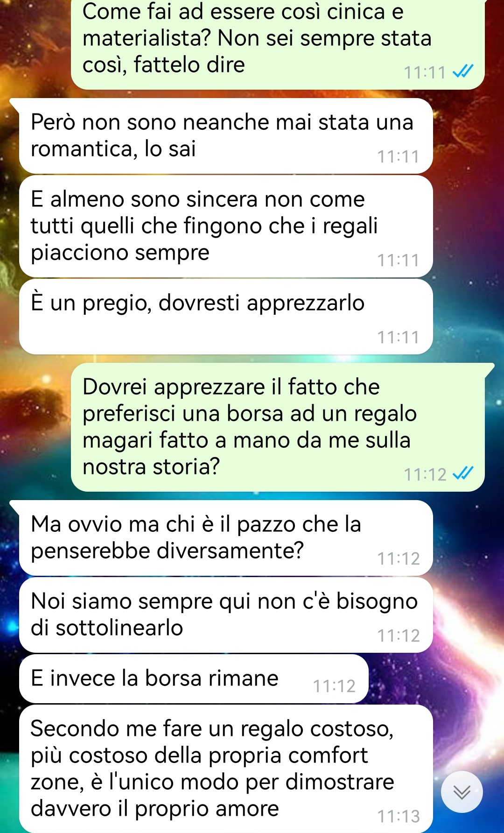Screen dimensions: 504x833
Task: Tap 11:12 timestamp beside 'penserebbe diversamente?'
Action: click(x=399, y=558)
